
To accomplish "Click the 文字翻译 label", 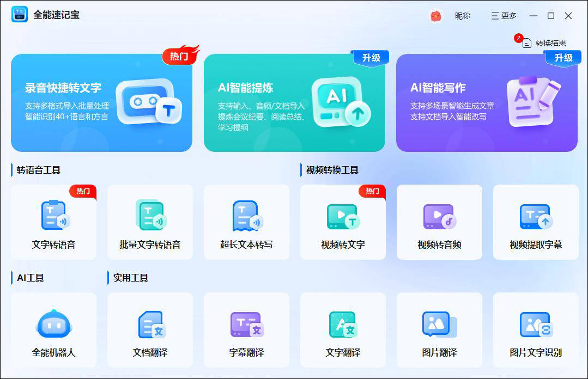I will point(343,352).
